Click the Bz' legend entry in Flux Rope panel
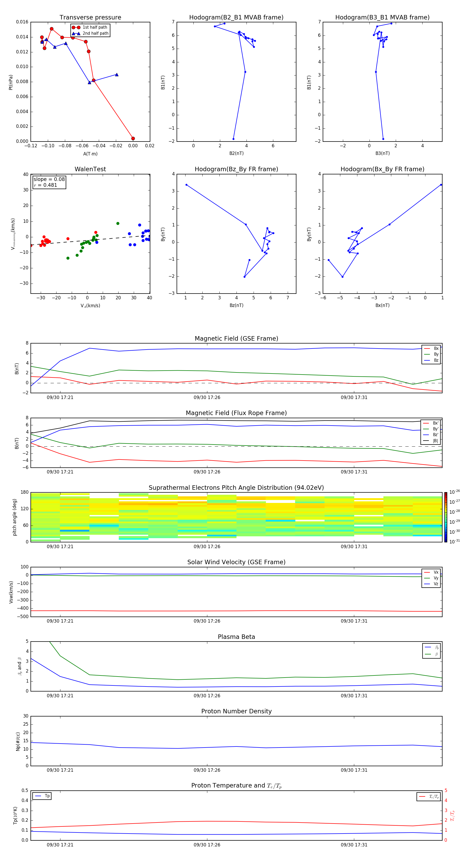This screenshot has height=868, width=473. [x=431, y=435]
